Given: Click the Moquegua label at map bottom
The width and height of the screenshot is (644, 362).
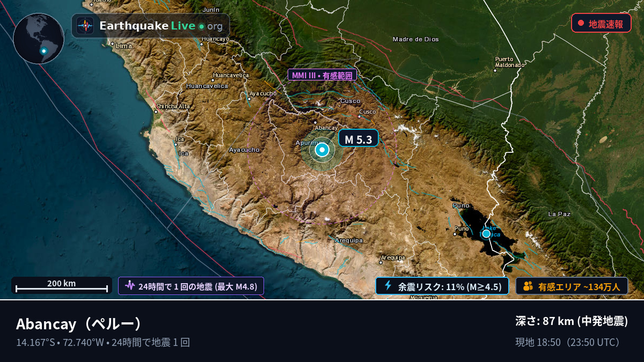Looking at the screenshot, I should point(423,297).
